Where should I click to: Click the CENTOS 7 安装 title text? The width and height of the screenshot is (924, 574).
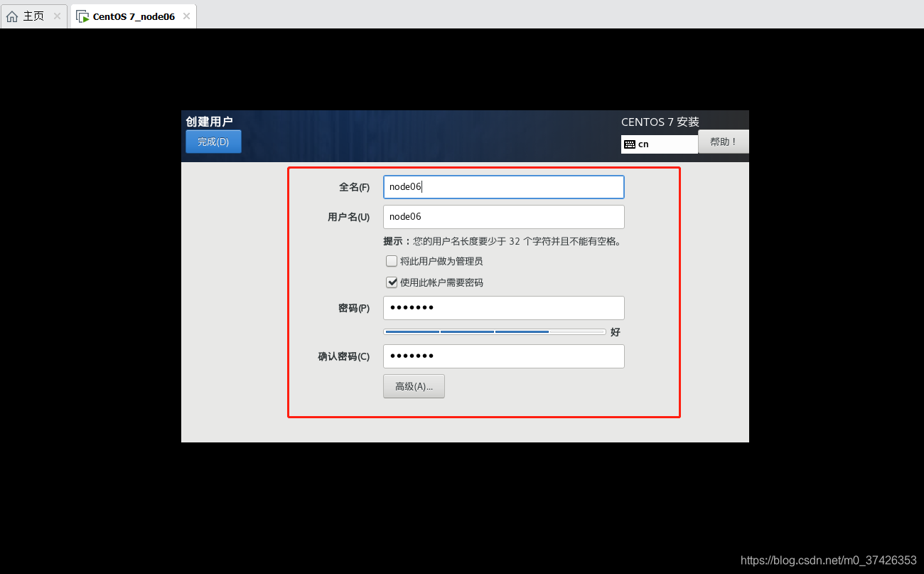pos(660,122)
